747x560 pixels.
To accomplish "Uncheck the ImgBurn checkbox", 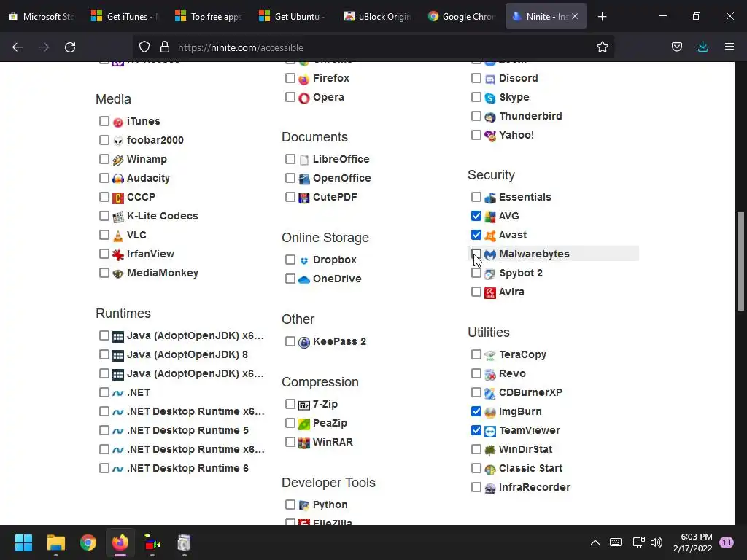I will click(x=476, y=411).
